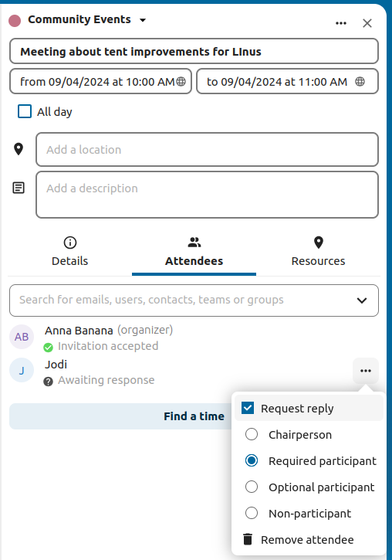Expand the attendee search dropdown chevron
This screenshot has height=560, width=392.
pos(362,300)
